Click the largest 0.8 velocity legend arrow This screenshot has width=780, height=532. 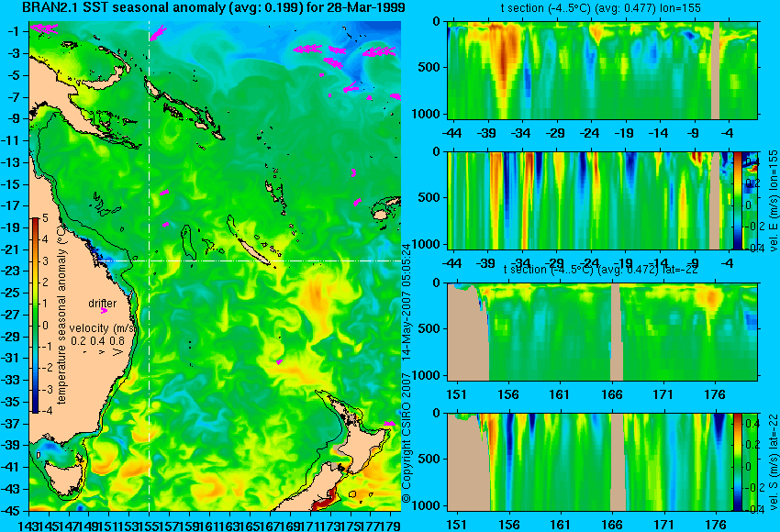click(x=117, y=352)
